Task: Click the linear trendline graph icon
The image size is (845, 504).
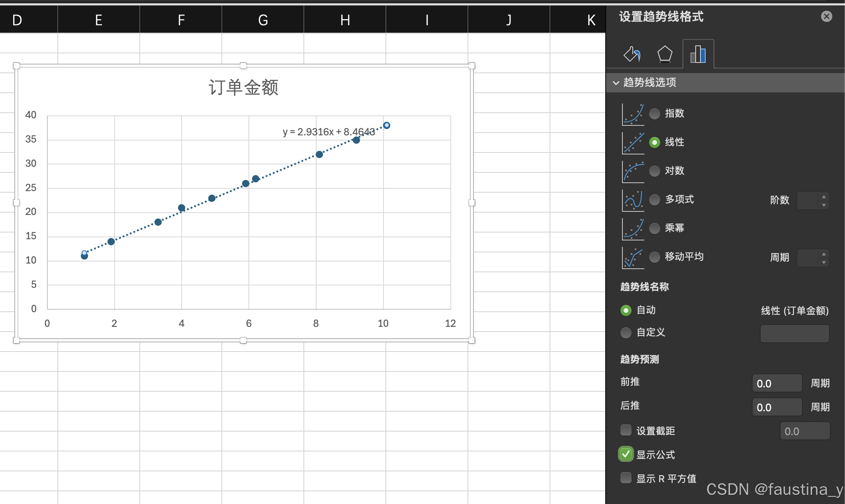Action: [x=633, y=143]
